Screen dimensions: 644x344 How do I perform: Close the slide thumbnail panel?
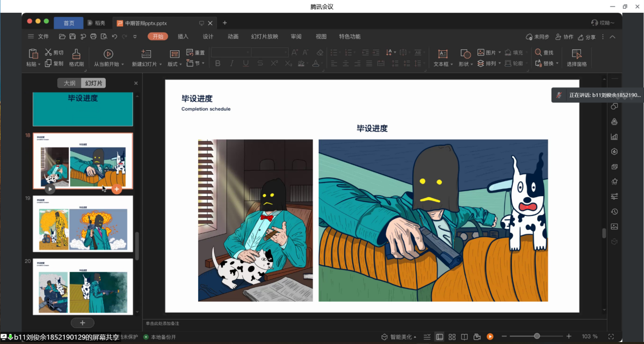click(136, 83)
